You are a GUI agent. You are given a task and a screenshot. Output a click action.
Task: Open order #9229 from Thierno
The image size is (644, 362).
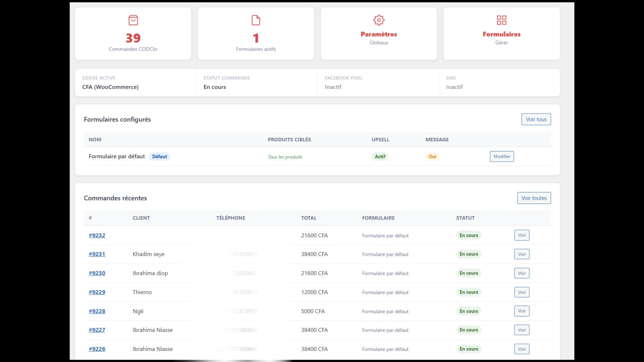point(97,292)
